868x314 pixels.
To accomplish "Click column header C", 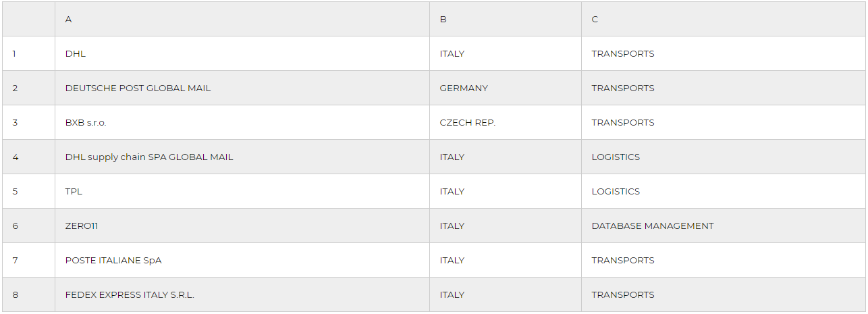I will click(595, 19).
